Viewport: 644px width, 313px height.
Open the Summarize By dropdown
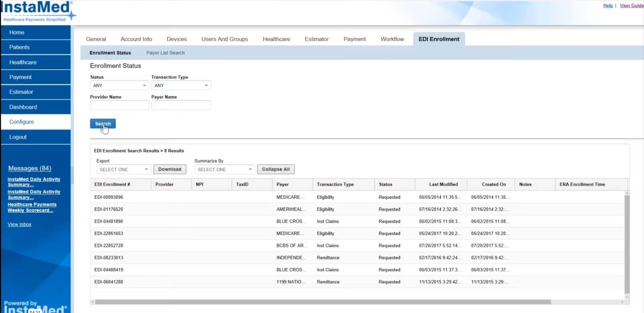tap(225, 169)
